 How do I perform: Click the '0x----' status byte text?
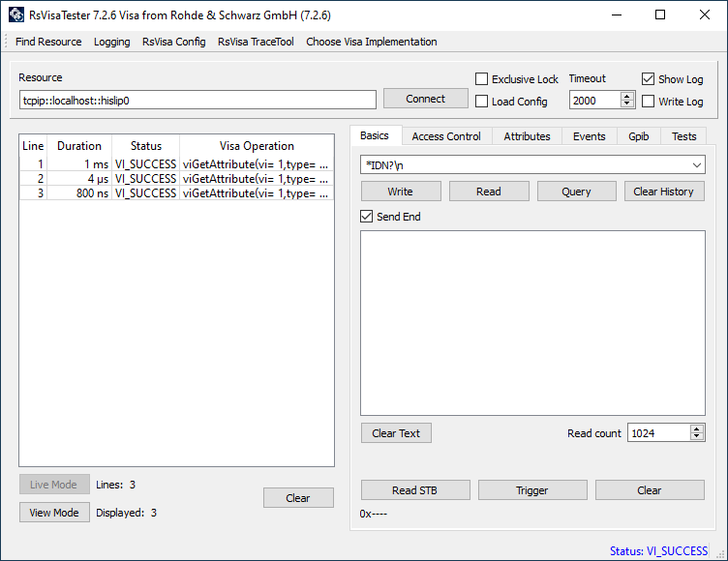(x=374, y=514)
